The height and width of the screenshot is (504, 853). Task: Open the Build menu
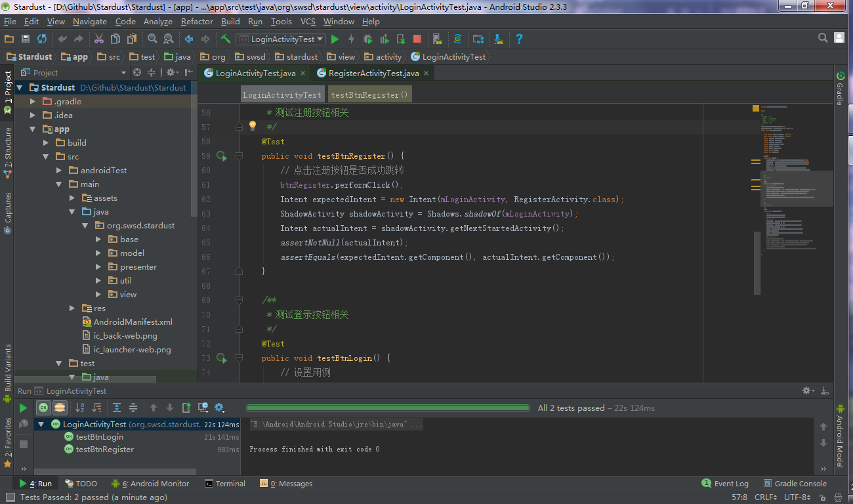coord(230,21)
